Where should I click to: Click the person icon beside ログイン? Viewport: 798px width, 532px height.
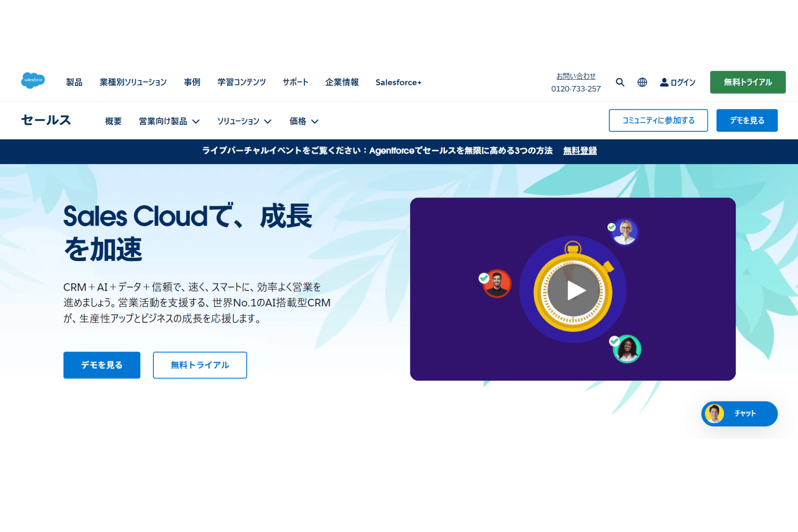pyautogui.click(x=664, y=82)
